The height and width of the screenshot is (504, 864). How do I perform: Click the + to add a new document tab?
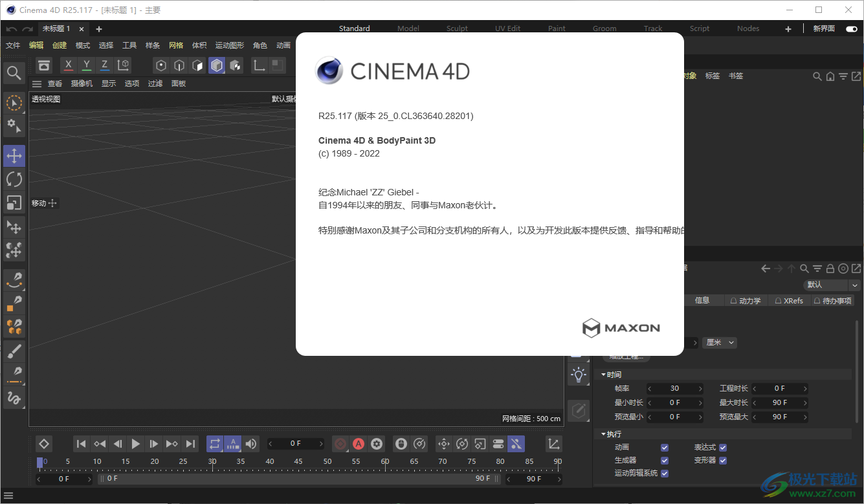98,28
